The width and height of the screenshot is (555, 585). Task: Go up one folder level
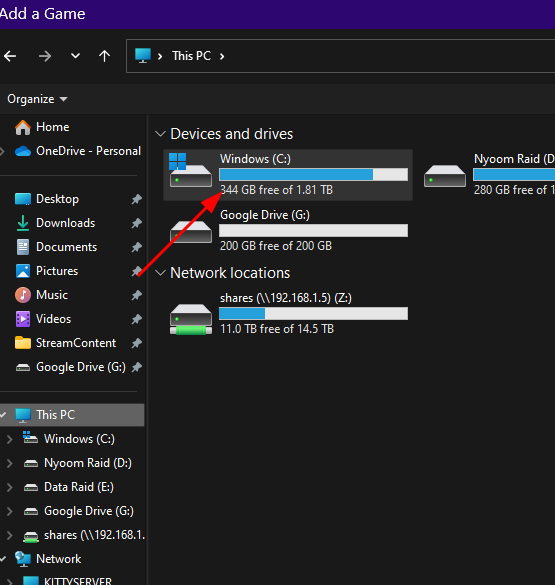pos(104,56)
